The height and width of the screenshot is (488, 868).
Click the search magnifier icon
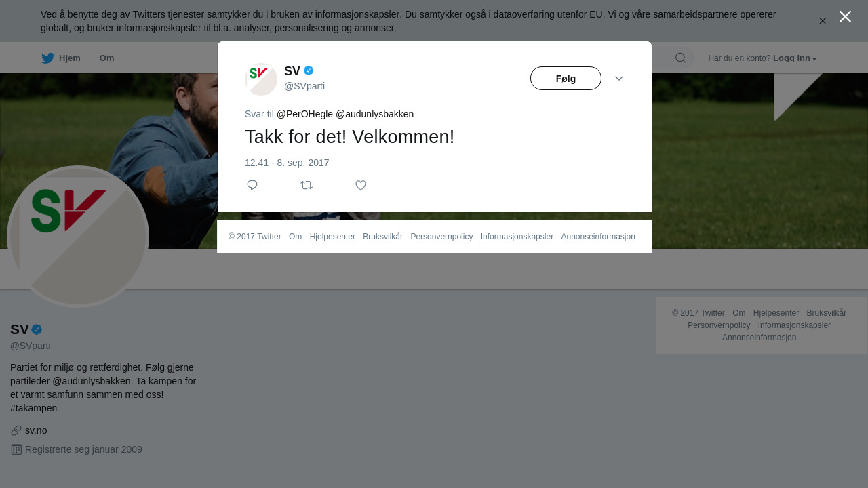click(680, 58)
